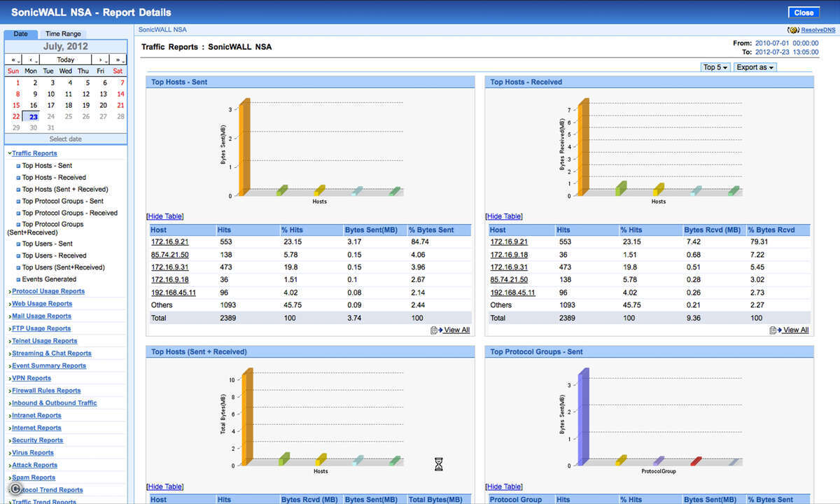Click the ResolveDNS icon

[794, 30]
